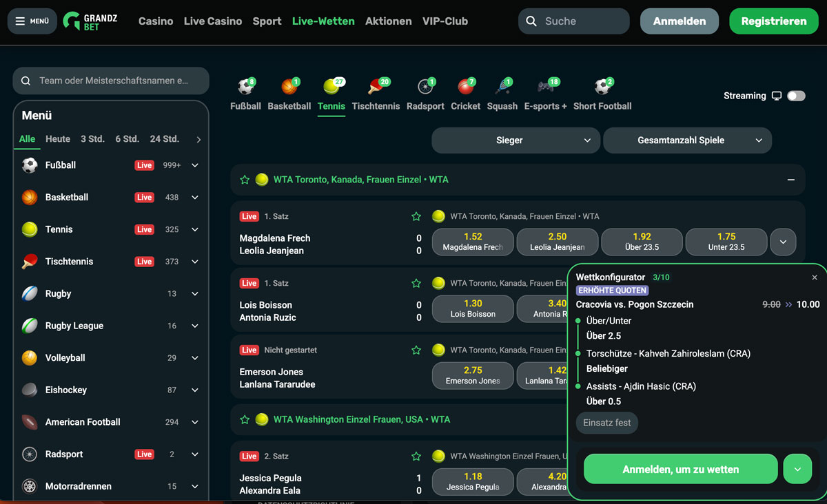Image resolution: width=827 pixels, height=504 pixels.
Task: Expand Fußball in the side menu
Action: click(195, 165)
